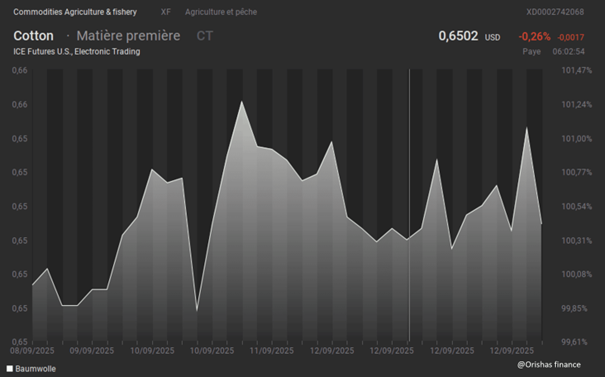Click the -0,26% change value
This screenshot has height=377, width=605.
(534, 37)
